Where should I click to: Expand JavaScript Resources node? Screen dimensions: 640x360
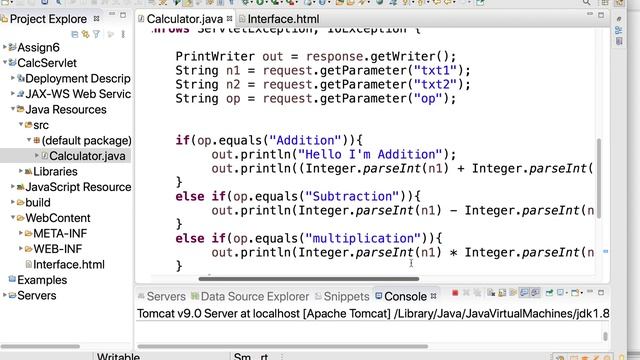(13, 187)
